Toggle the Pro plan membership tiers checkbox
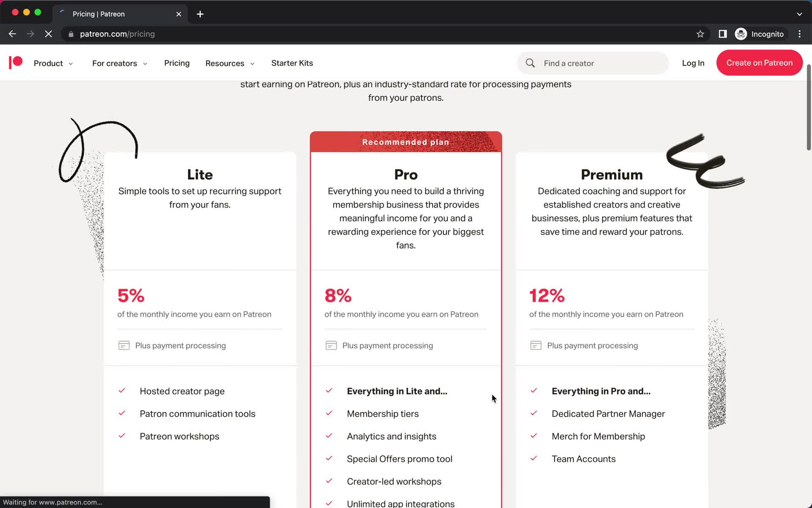The height and width of the screenshot is (508, 812). (329, 413)
